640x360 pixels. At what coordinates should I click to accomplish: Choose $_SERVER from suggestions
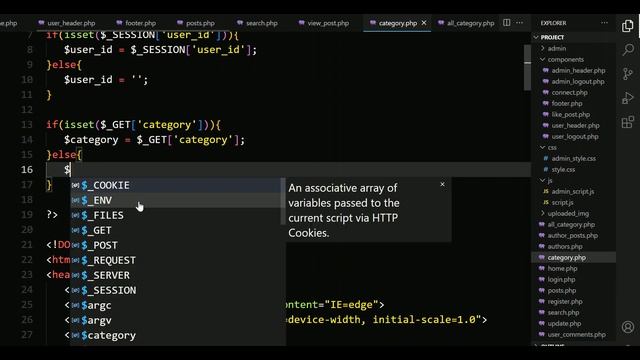point(176,275)
